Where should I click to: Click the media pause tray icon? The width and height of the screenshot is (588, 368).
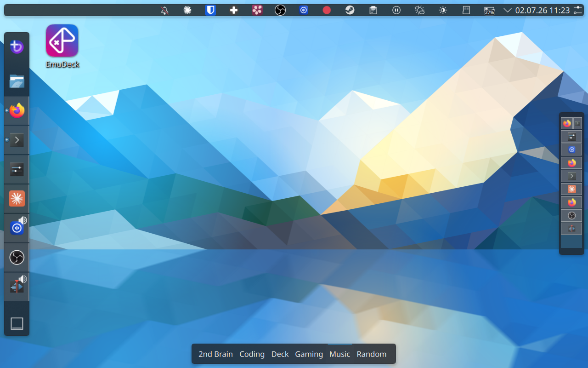pos(396,10)
